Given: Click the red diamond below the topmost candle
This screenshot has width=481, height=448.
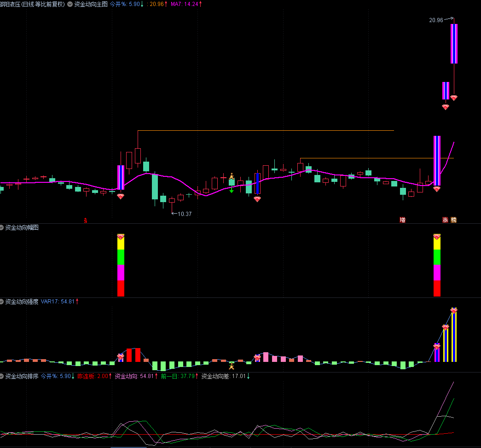Looking at the screenshot, I should point(454,98).
